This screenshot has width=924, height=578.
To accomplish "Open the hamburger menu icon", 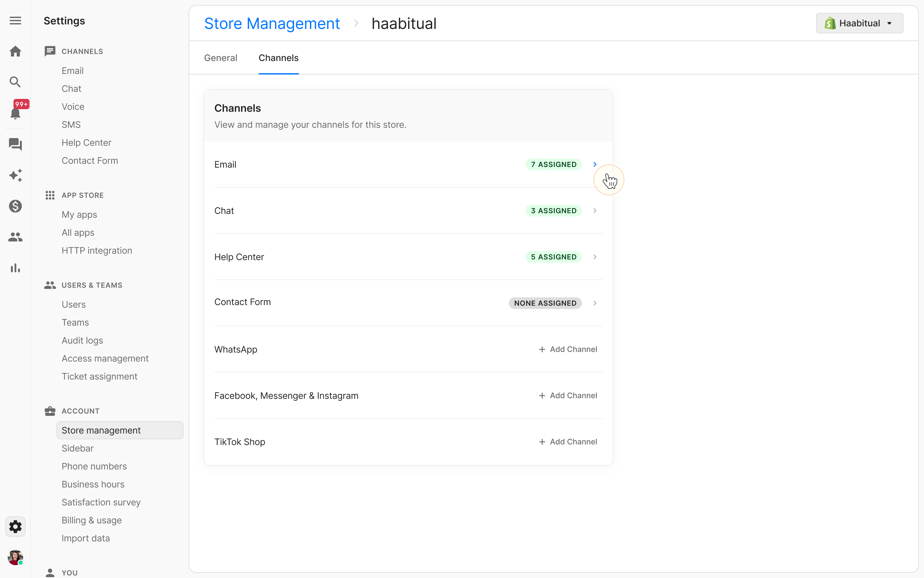I will 15,21.
